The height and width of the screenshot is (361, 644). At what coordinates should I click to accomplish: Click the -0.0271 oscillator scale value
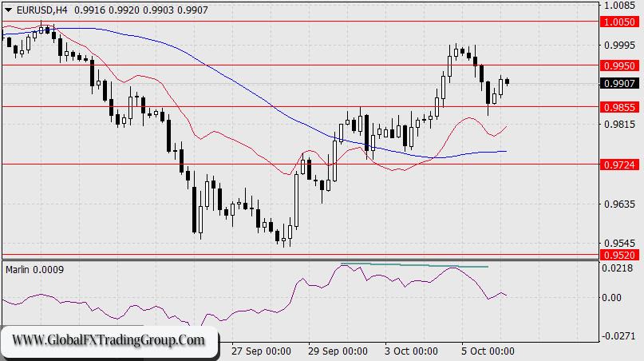click(618, 336)
